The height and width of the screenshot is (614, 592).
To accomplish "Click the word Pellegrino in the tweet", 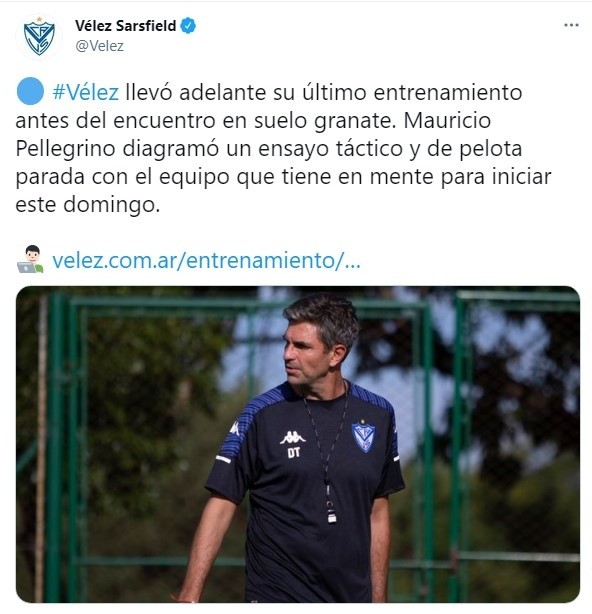I will 65,149.
